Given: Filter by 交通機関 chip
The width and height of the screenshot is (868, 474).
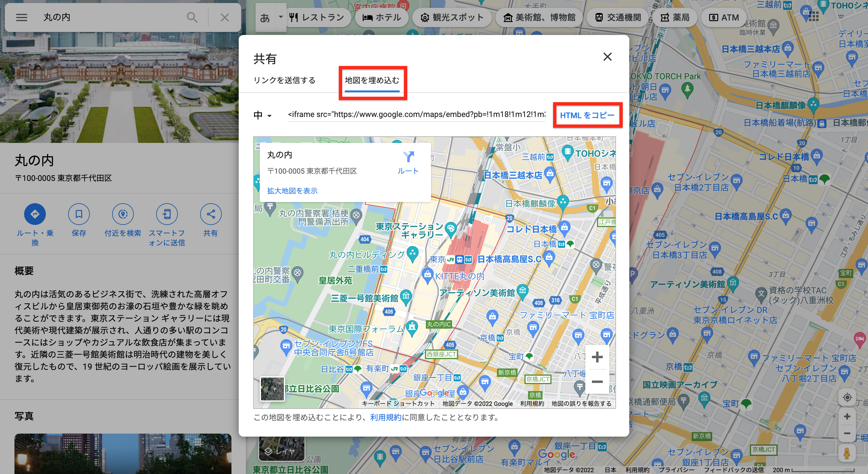Looking at the screenshot, I should [x=618, y=17].
